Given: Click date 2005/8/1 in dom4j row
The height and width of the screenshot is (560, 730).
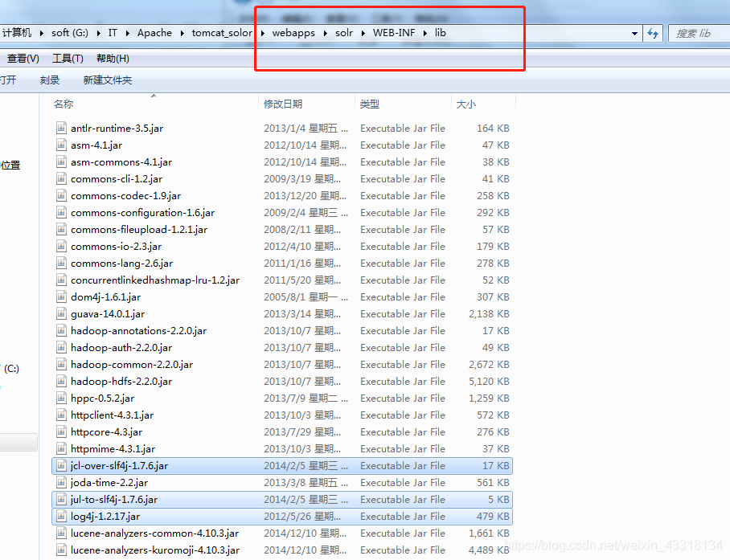Looking at the screenshot, I should click(x=306, y=296).
